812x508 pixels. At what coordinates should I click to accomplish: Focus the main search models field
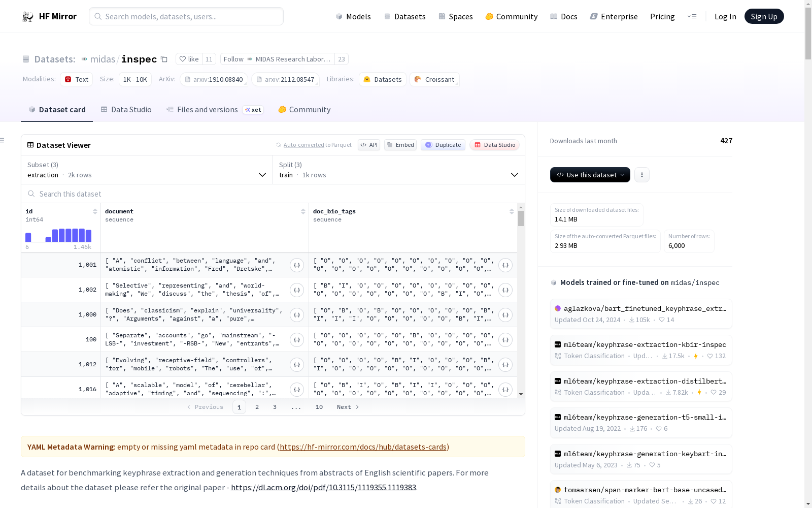click(186, 16)
